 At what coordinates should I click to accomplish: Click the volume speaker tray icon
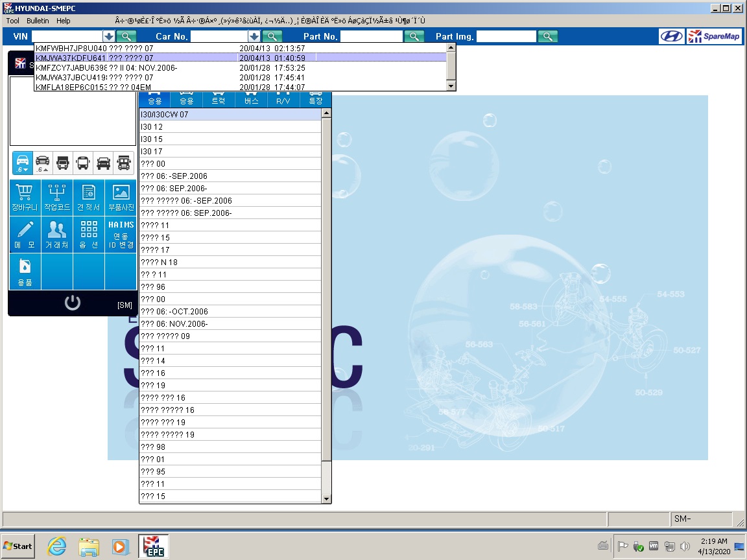pyautogui.click(x=685, y=546)
